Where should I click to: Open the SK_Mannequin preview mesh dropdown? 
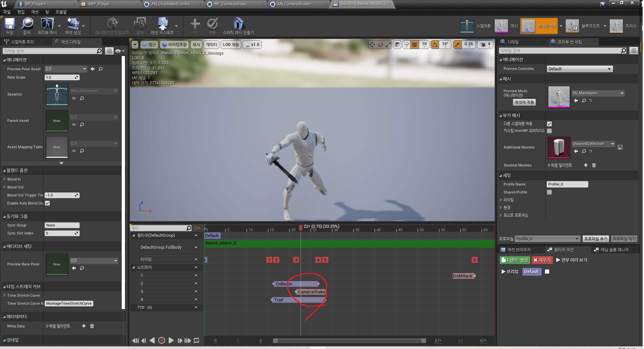tap(598, 93)
